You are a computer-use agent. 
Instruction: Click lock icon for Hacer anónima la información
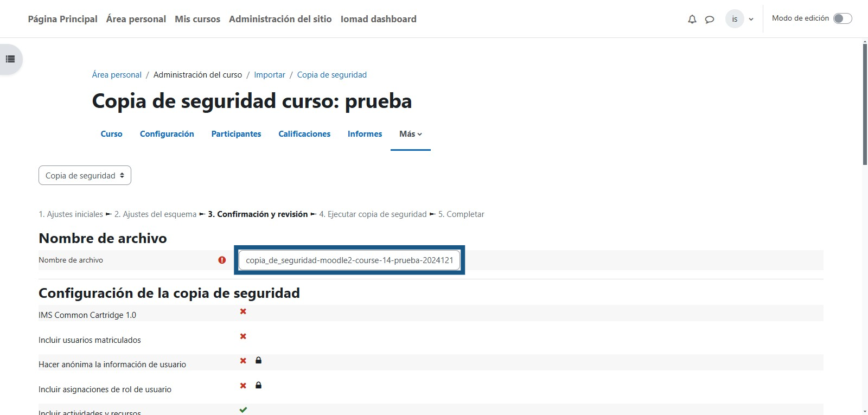[259, 360]
